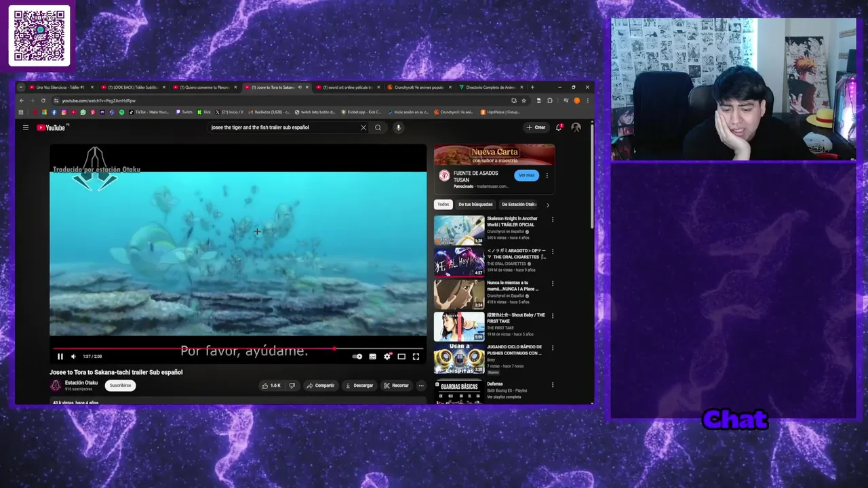The height and width of the screenshot is (488, 868).
Task: Mute the video with the speaker icon
Action: tap(73, 357)
